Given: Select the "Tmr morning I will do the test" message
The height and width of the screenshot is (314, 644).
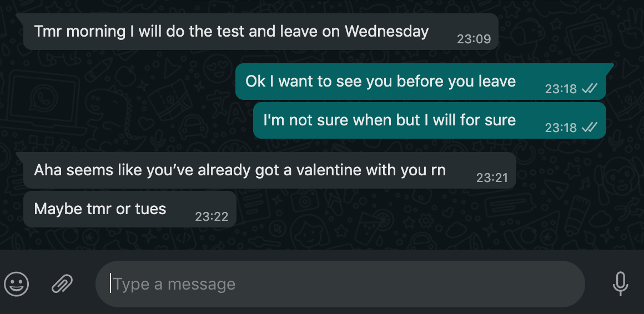Looking at the screenshot, I should point(260,32).
